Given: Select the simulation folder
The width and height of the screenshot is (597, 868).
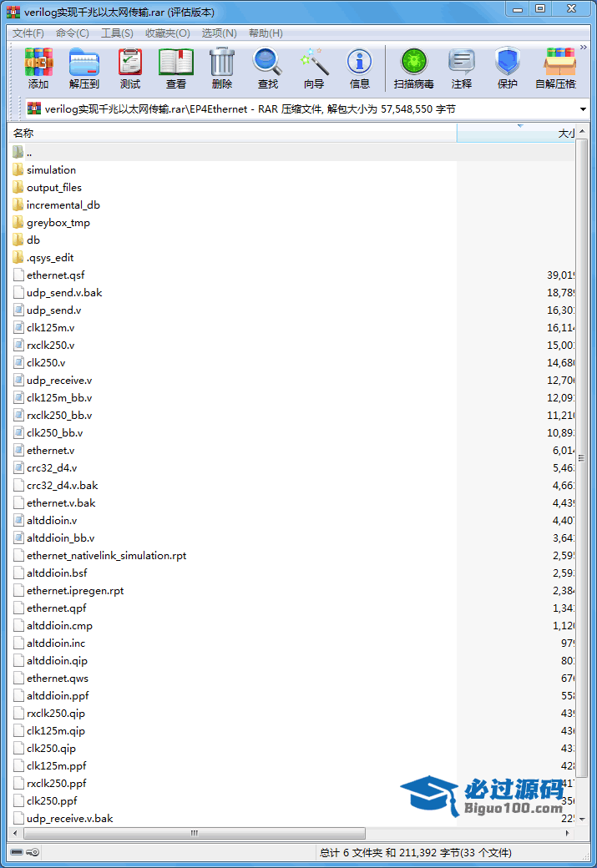Looking at the screenshot, I should (51, 170).
